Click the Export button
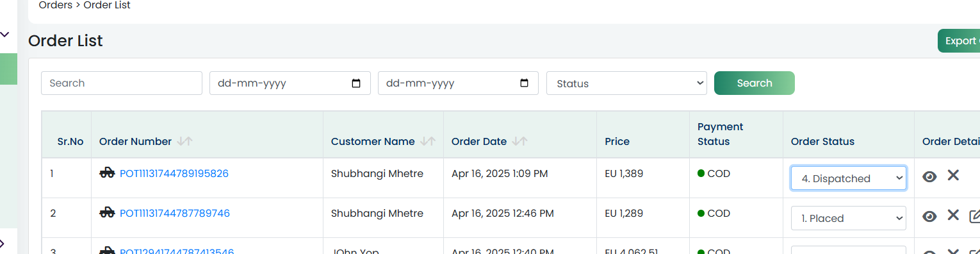The width and height of the screenshot is (980, 254). pos(959,41)
